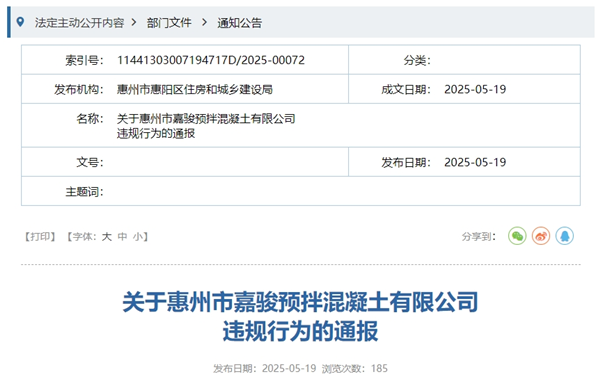
Task: Click the location pin icon in breadcrumb
Action: point(20,22)
